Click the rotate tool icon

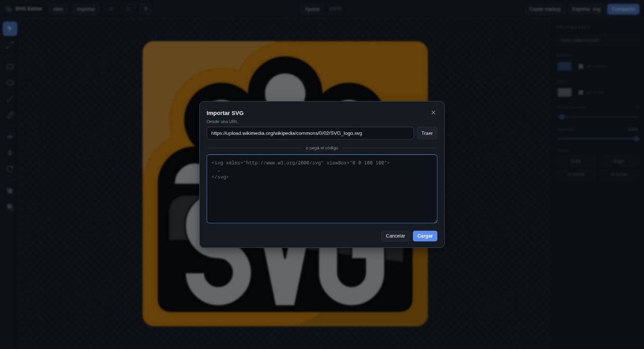click(10, 168)
